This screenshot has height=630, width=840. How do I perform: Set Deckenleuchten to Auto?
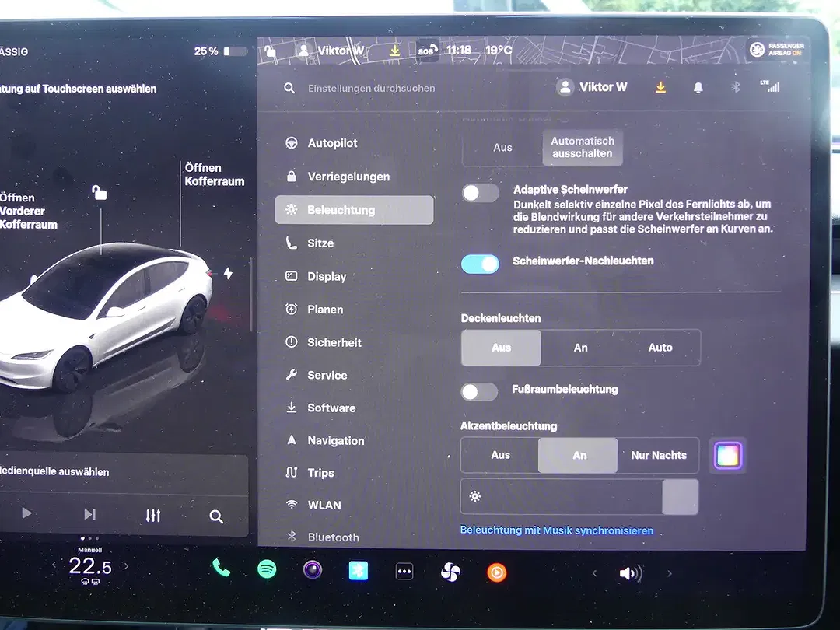coord(660,348)
